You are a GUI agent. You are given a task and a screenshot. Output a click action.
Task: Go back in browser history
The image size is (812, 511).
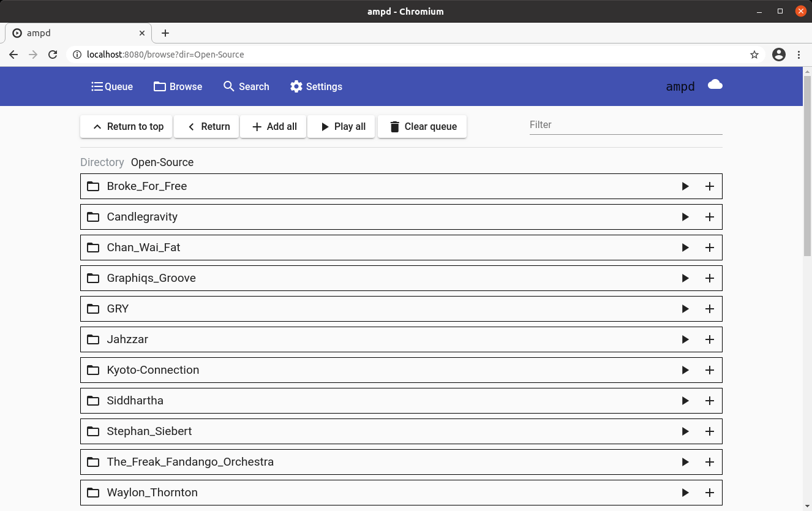coord(13,55)
